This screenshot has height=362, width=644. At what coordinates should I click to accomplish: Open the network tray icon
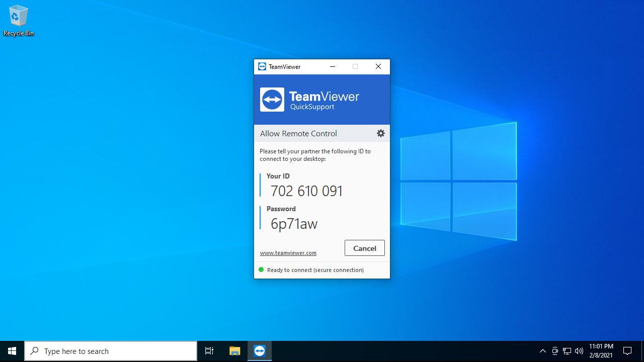pyautogui.click(x=567, y=351)
